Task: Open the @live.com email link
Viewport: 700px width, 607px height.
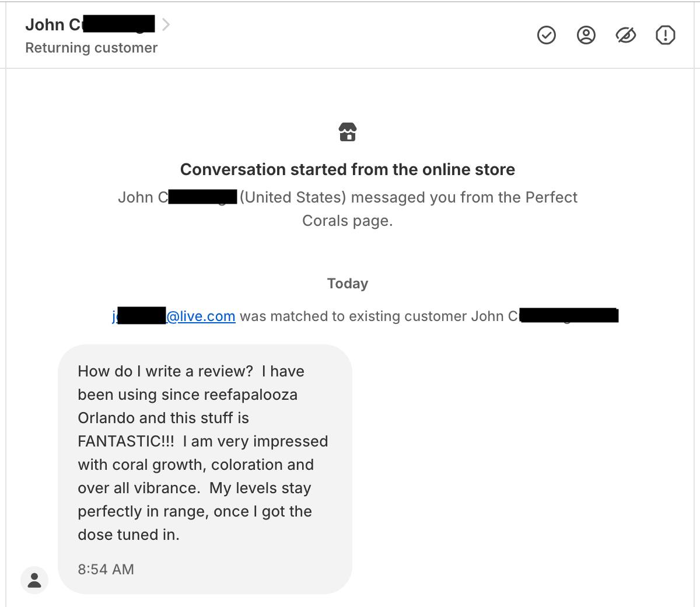Action: (x=174, y=316)
